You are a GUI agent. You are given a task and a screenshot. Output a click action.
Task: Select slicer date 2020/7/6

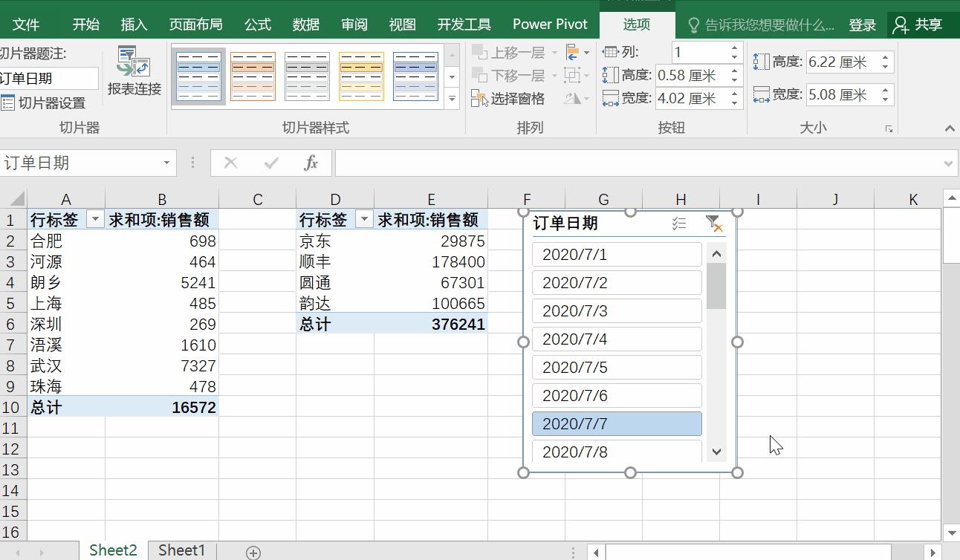pos(617,396)
